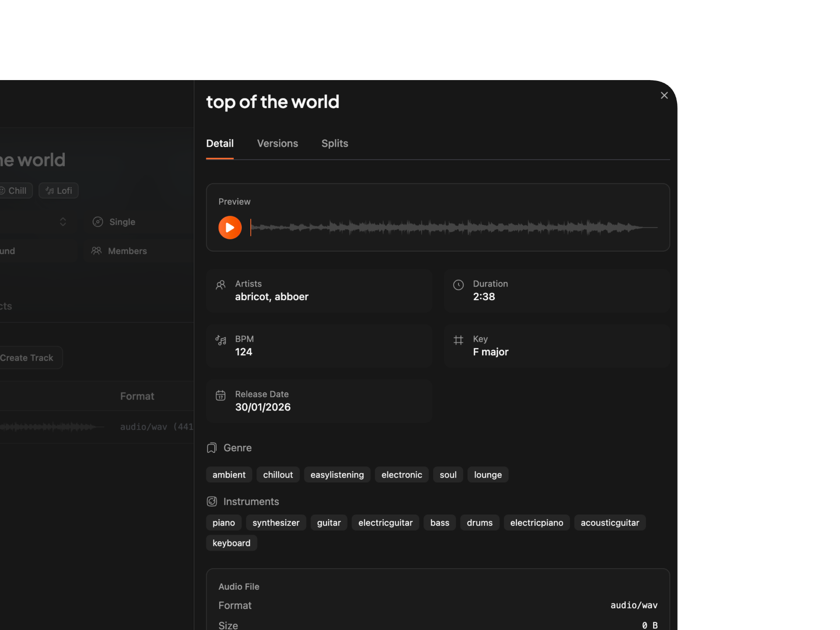
Task: Click the Single disc icon
Action: (97, 222)
